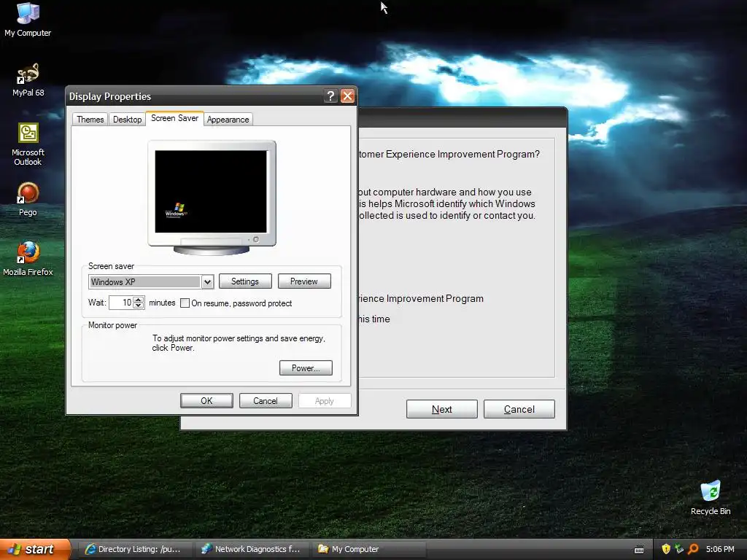Screen dimensions: 747x560
Task: Click the orange magnifier tray icon
Action: click(x=693, y=549)
